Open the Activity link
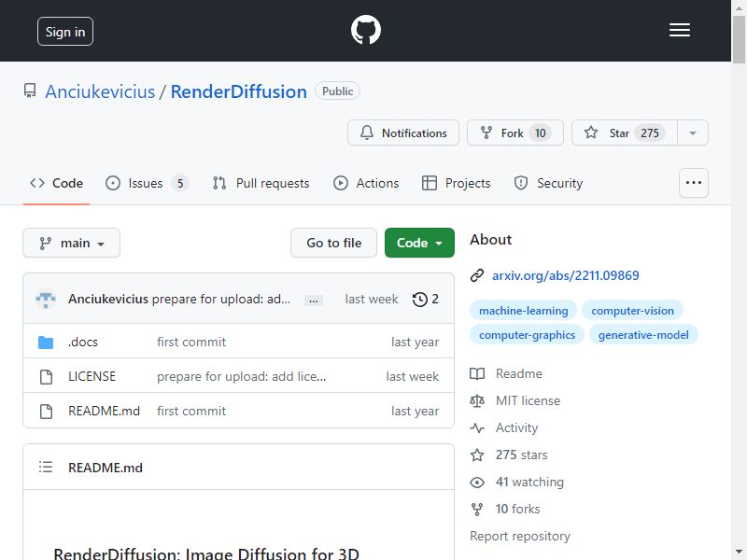Screen dimensions: 747x560 coord(516,427)
